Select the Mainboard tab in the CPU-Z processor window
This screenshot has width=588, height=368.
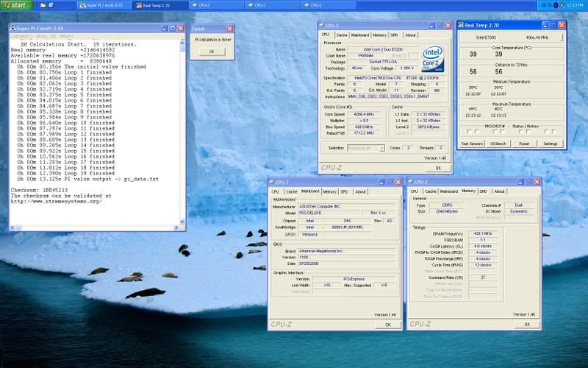360,35
